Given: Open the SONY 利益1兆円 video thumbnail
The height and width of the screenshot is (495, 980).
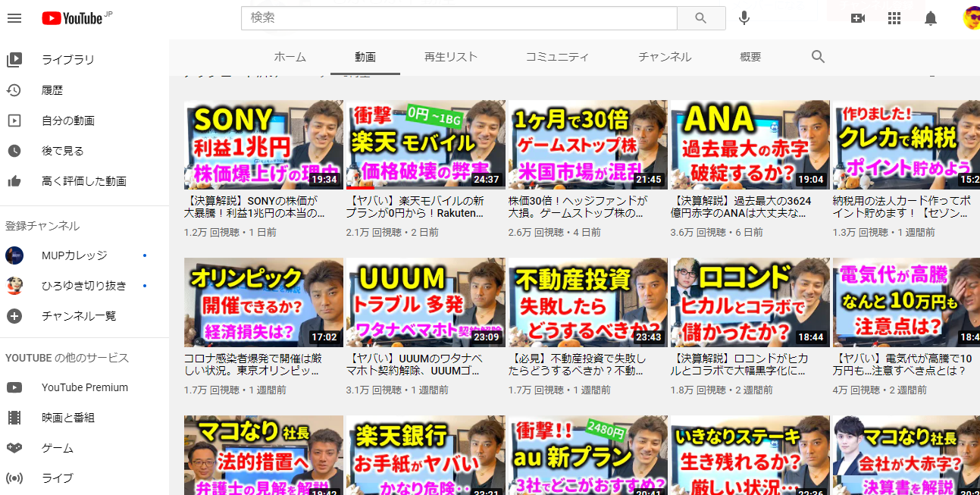Looking at the screenshot, I should [264, 145].
